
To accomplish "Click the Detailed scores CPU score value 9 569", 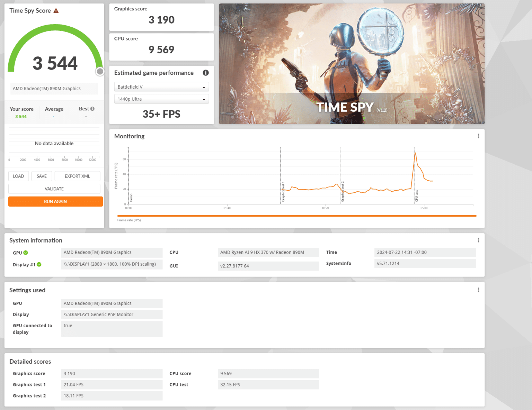I will (268, 374).
